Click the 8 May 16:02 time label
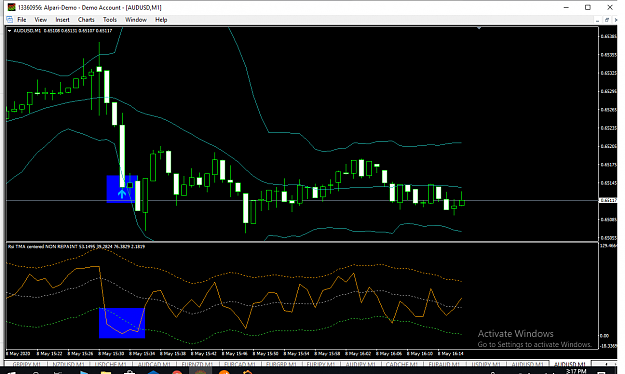Screen dimensions: 625x374 tap(358, 353)
